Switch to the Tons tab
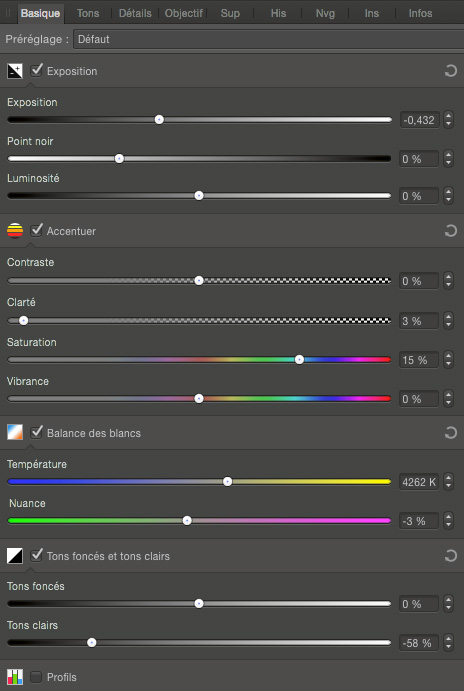Image resolution: width=464 pixels, height=691 pixels. [x=88, y=13]
